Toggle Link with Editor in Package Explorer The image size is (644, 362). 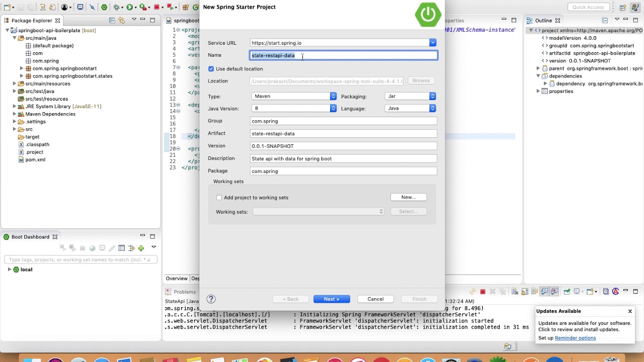click(x=121, y=20)
